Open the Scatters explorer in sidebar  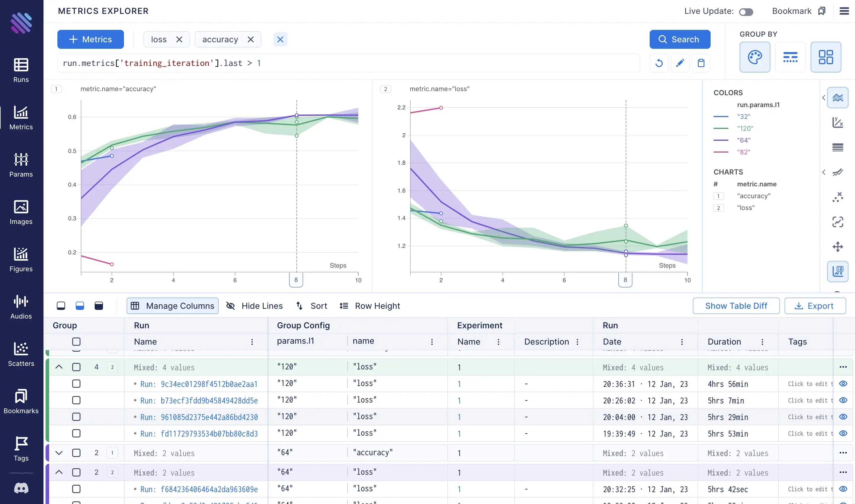pyautogui.click(x=21, y=354)
